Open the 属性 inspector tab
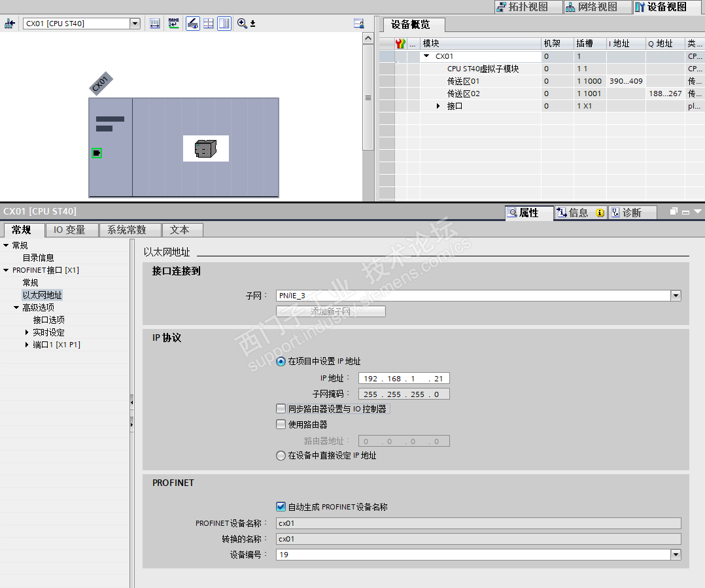Image resolution: width=705 pixels, height=588 pixels. pyautogui.click(x=529, y=213)
